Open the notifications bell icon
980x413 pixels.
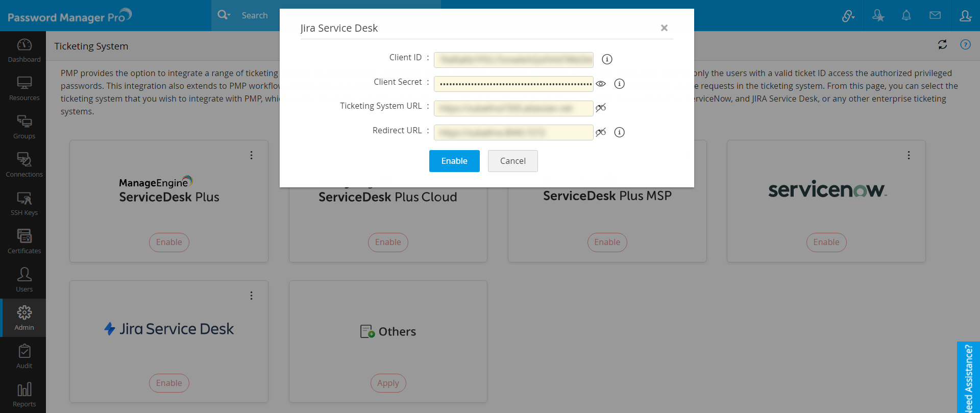point(906,15)
